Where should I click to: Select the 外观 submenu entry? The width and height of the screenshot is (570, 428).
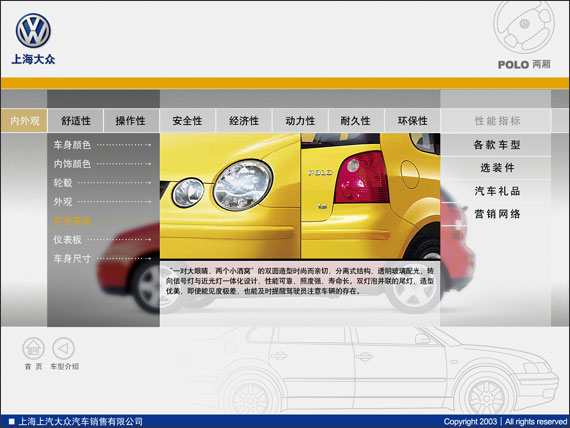tap(102, 201)
